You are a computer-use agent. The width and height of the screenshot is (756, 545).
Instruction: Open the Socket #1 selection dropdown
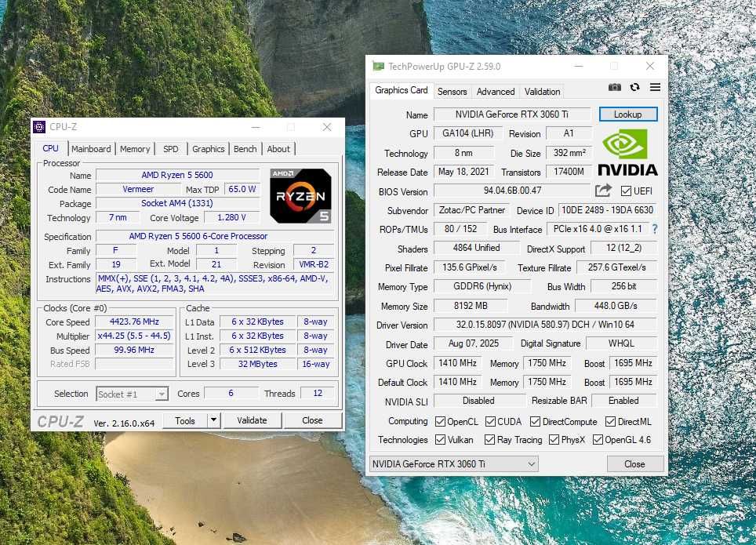click(132, 394)
